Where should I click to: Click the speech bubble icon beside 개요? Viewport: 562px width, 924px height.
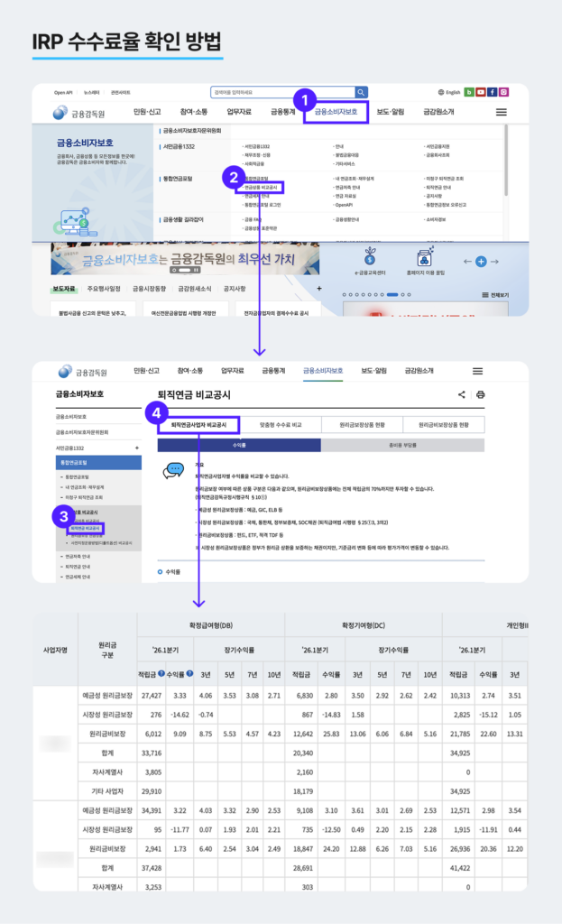click(173, 470)
